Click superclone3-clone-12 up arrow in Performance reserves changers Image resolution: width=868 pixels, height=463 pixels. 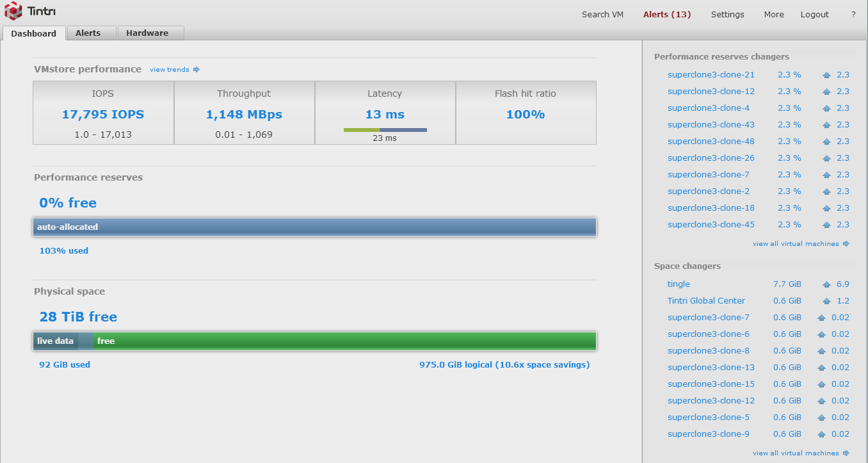click(x=826, y=92)
